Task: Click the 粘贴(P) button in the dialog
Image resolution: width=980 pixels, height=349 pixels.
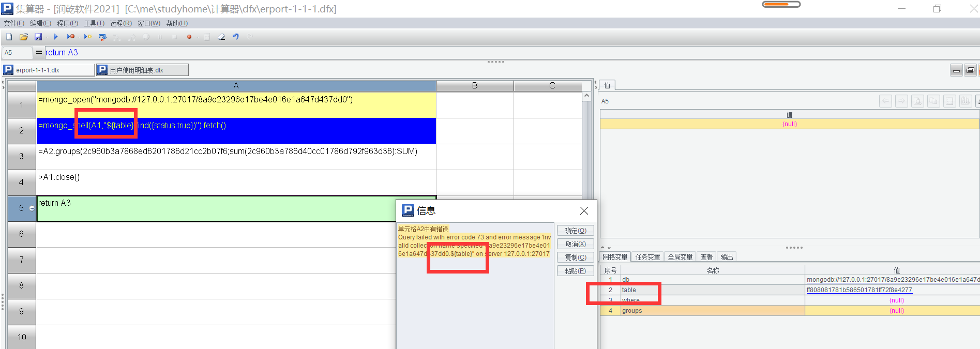Action: [575, 271]
